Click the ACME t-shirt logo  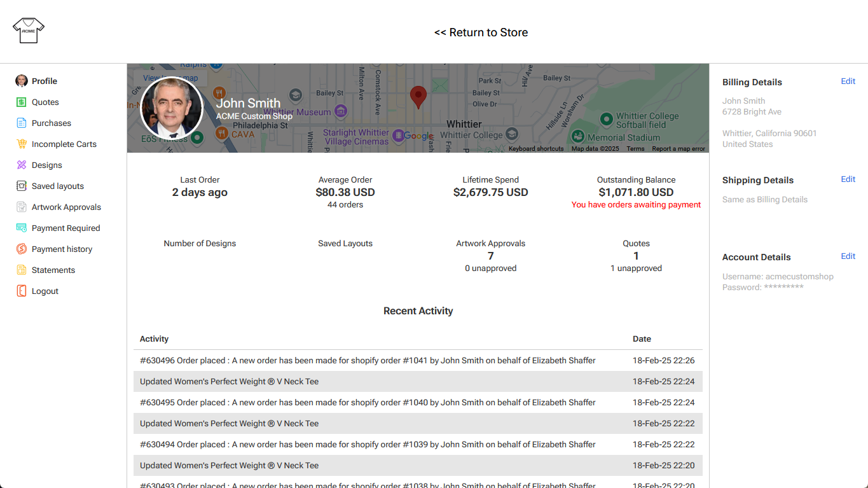click(29, 31)
